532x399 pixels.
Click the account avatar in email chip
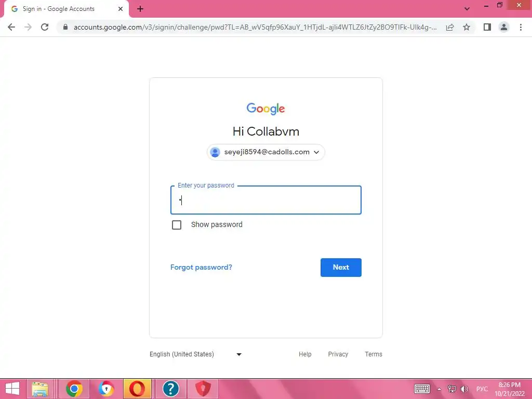pos(215,152)
